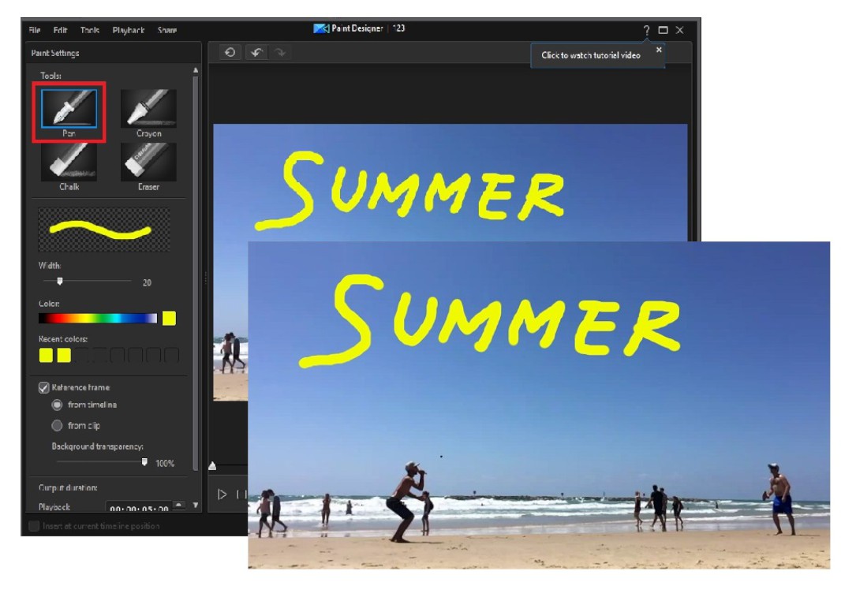Click the rainbow color spectrum bar
The image size is (841, 616).
click(x=98, y=319)
